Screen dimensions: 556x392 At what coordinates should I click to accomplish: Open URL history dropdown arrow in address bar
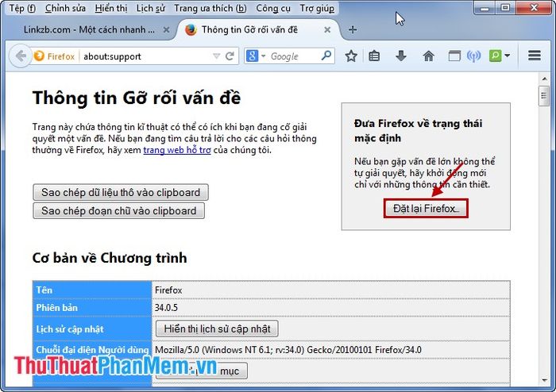pos(216,56)
